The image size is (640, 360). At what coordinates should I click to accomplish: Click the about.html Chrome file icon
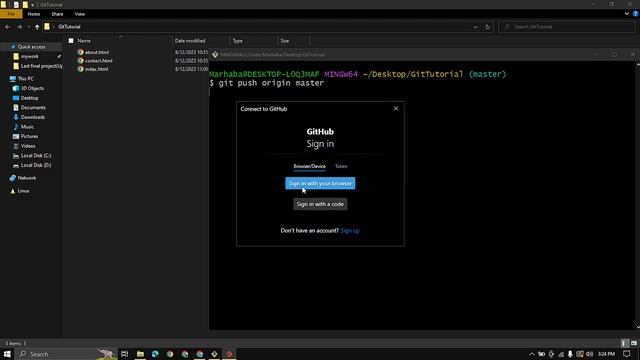point(80,52)
